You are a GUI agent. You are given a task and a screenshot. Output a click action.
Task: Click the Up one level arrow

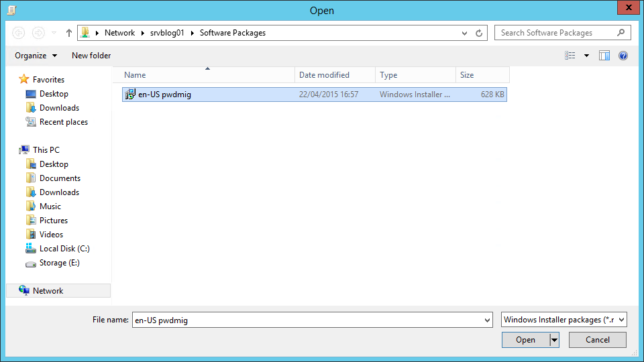68,33
